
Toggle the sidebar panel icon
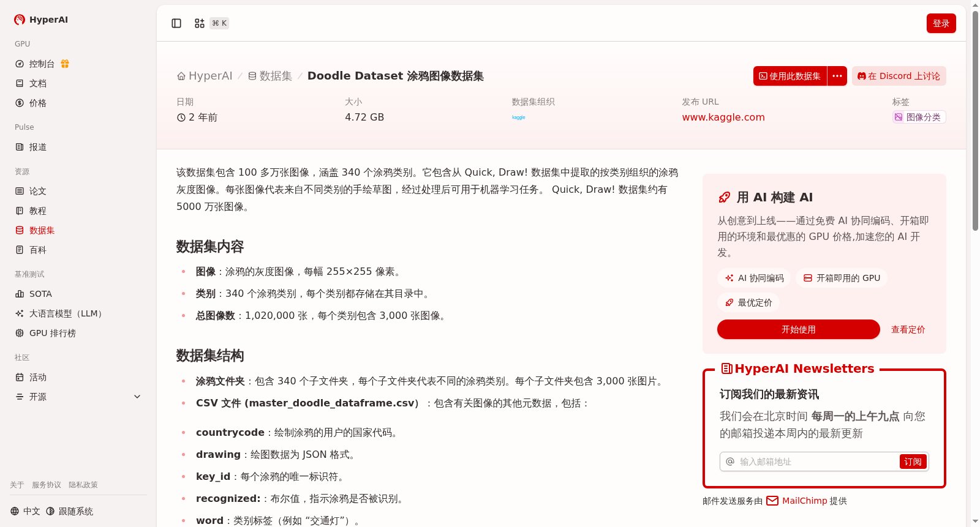[176, 23]
